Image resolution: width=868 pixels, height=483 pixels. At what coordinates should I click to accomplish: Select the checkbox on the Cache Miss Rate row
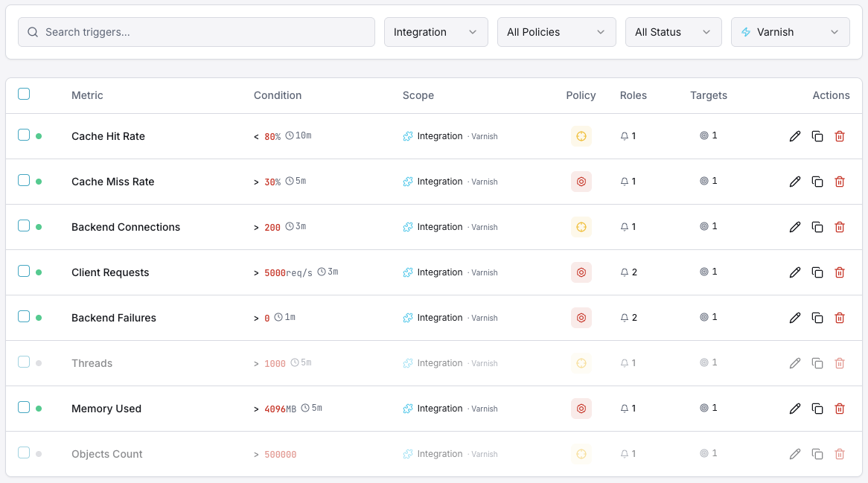click(24, 180)
